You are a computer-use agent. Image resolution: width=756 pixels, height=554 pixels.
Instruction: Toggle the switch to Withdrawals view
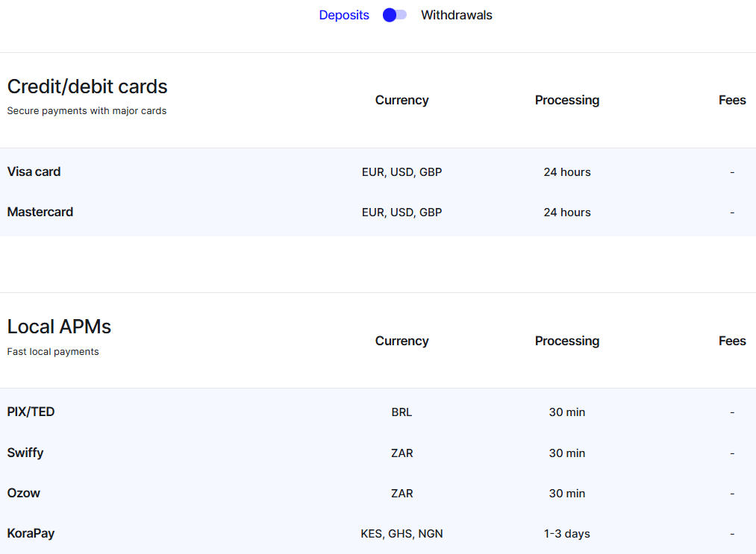[x=393, y=15]
